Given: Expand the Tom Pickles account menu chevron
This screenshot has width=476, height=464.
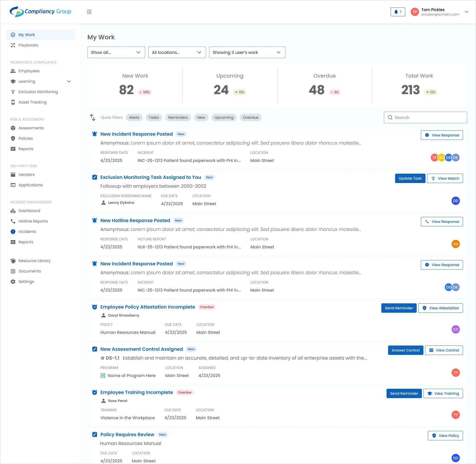Looking at the screenshot, I should pos(467,12).
